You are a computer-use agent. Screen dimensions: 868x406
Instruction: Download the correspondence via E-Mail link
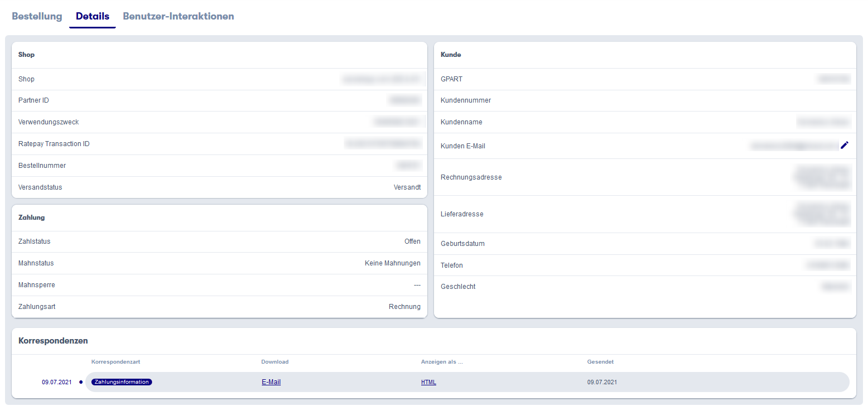[x=271, y=382]
